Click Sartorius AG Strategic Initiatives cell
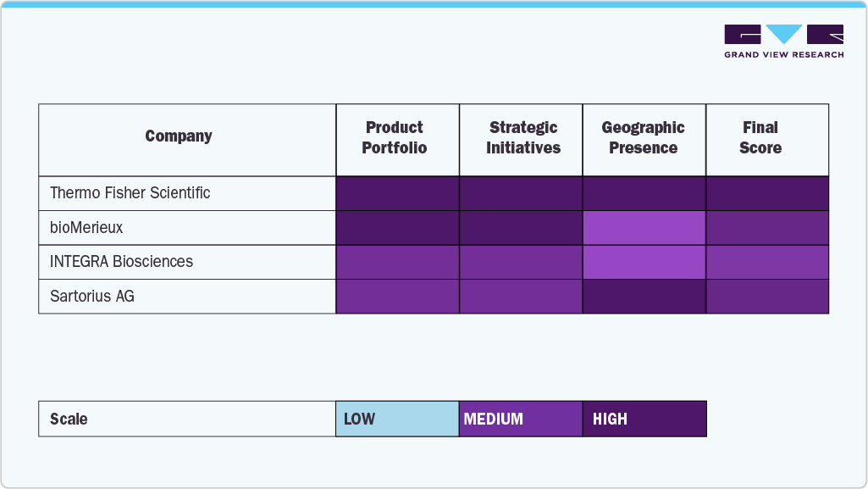 tap(521, 297)
